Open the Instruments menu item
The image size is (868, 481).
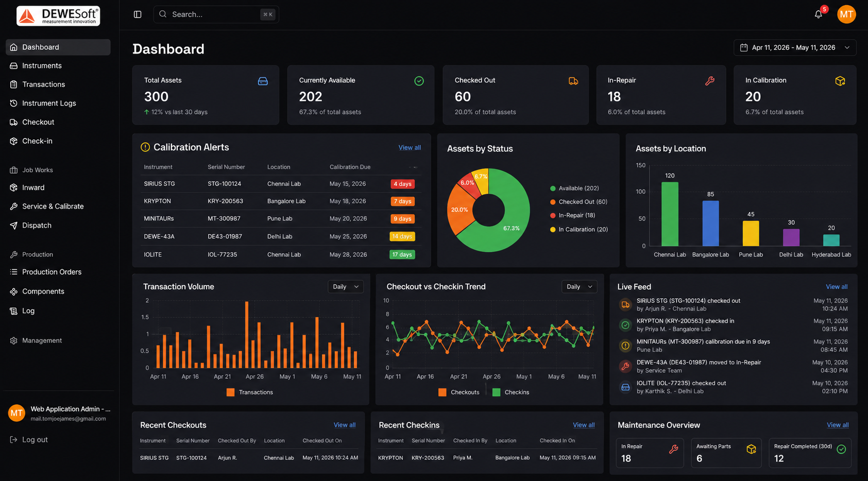[58, 66]
